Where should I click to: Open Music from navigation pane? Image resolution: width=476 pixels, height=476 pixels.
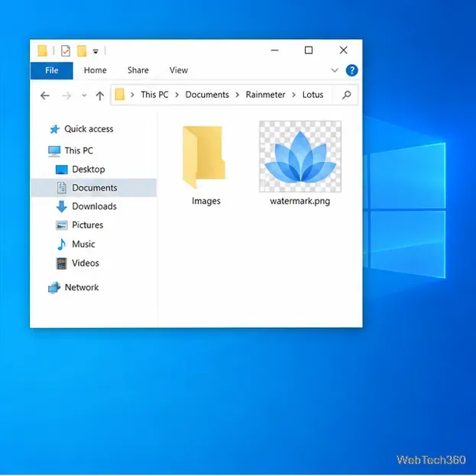click(83, 244)
